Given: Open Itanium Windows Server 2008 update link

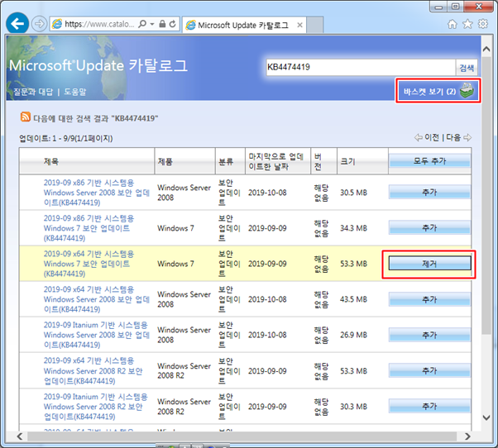Looking at the screenshot, I should pos(97,335).
